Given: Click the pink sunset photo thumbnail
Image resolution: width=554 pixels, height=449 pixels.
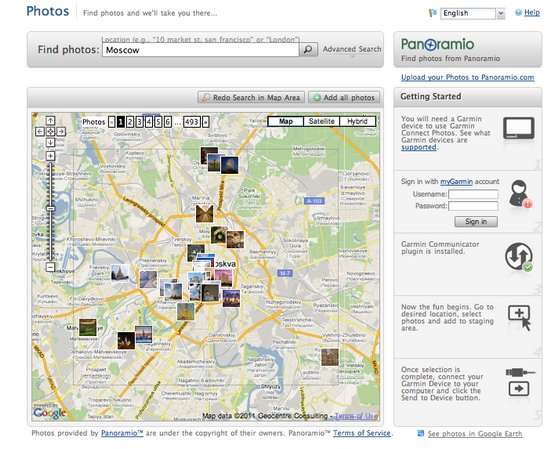Looking at the screenshot, I should point(223,278).
